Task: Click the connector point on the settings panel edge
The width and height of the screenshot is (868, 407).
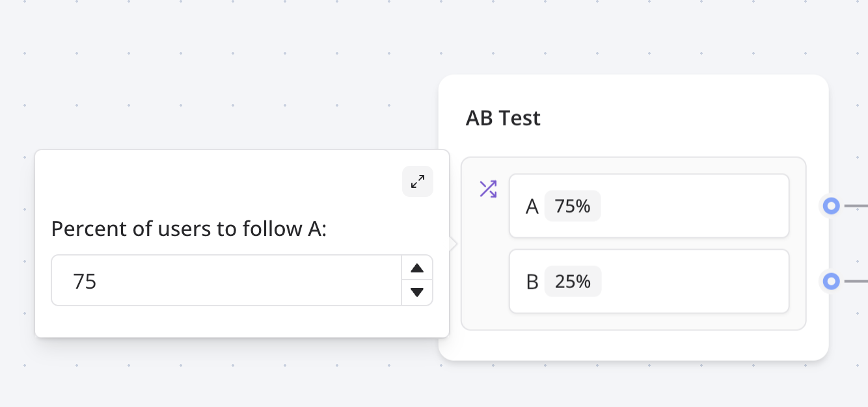Action: 450,244
